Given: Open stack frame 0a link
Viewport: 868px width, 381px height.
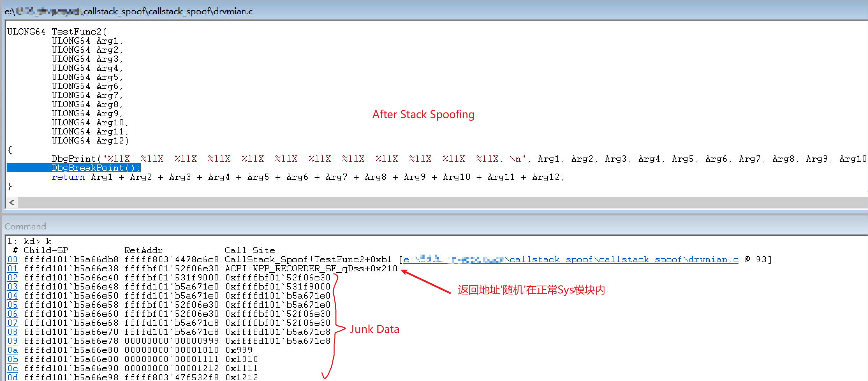Looking at the screenshot, I should pos(13,350).
